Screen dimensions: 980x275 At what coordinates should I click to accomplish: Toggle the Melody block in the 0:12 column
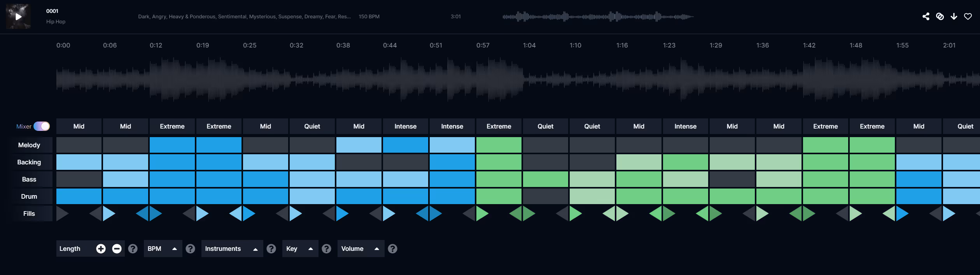pyautogui.click(x=172, y=145)
